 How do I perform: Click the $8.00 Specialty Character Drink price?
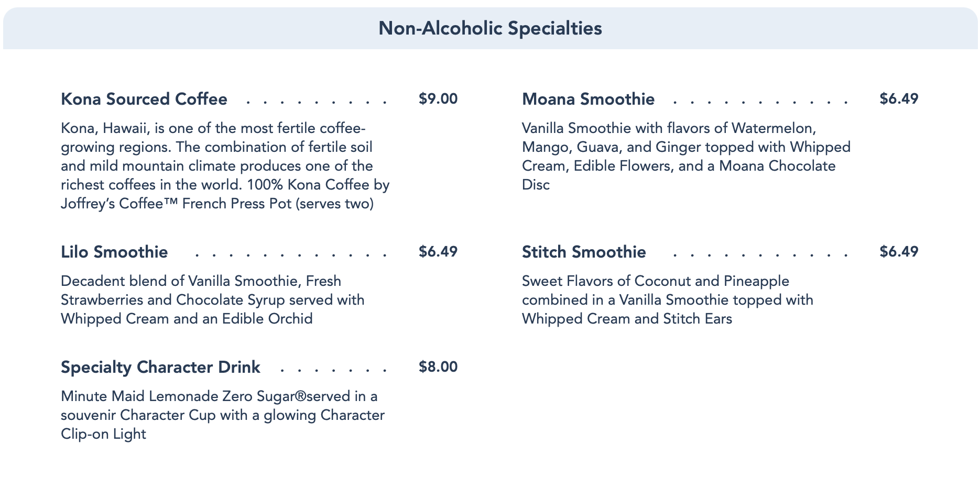click(x=438, y=367)
